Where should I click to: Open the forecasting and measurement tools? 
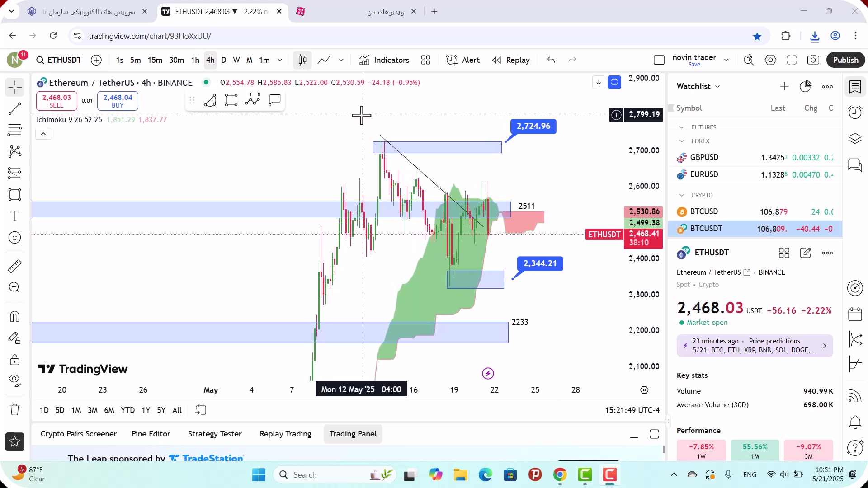(x=15, y=173)
